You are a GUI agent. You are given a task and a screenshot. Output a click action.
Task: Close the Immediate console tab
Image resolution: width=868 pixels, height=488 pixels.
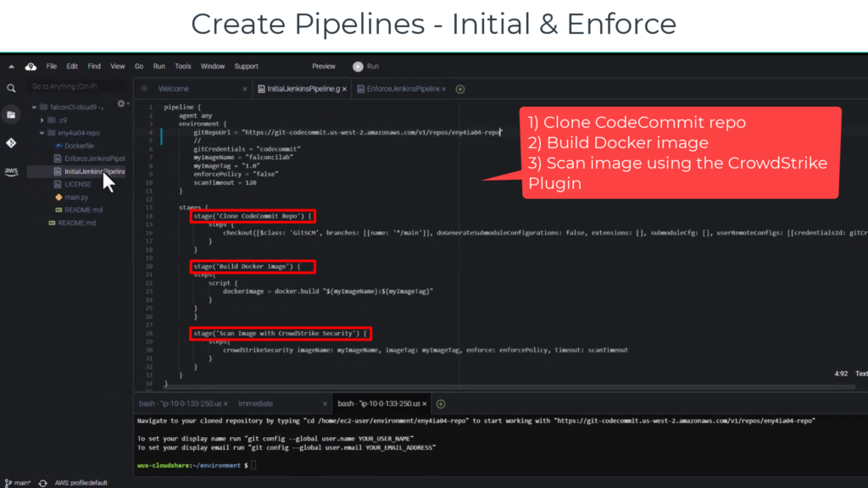(325, 404)
